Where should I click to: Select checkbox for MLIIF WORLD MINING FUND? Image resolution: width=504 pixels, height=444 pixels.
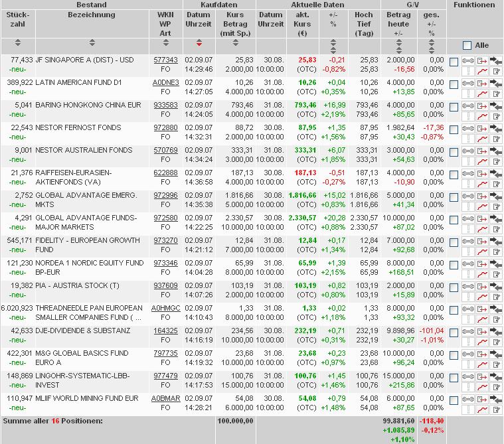click(x=454, y=401)
